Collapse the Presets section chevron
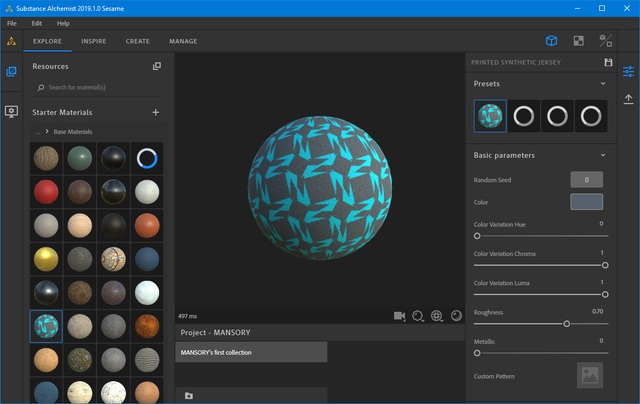The image size is (640, 404). tap(603, 84)
